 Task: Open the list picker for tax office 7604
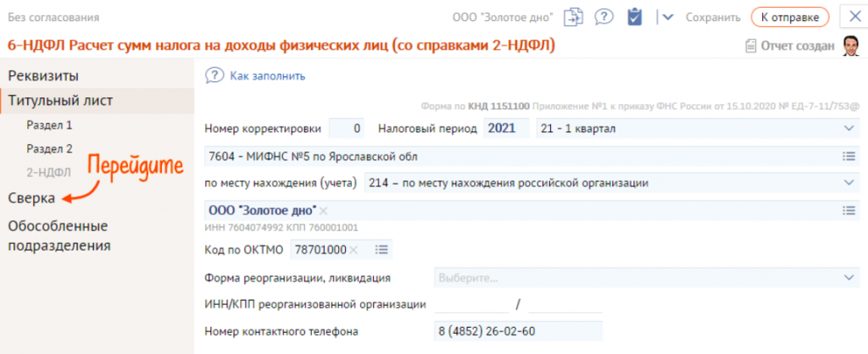point(849,156)
